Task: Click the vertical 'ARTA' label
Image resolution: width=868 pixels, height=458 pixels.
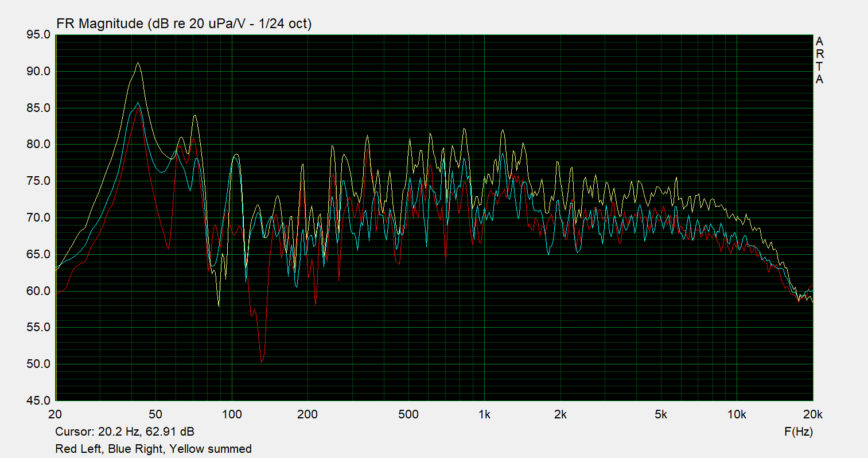Action: click(819, 60)
